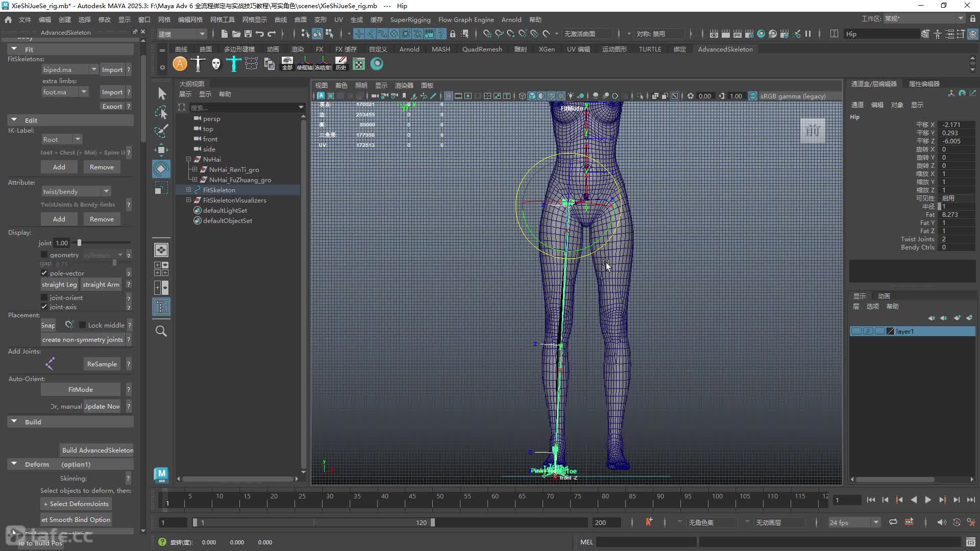Adjust the joint display size slider

pos(79,243)
